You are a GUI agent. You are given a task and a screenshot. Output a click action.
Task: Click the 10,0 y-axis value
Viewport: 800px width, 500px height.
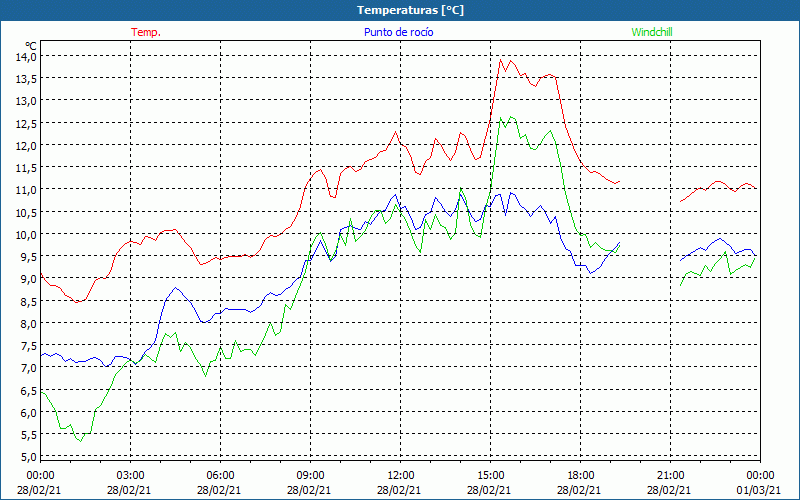tap(26, 235)
